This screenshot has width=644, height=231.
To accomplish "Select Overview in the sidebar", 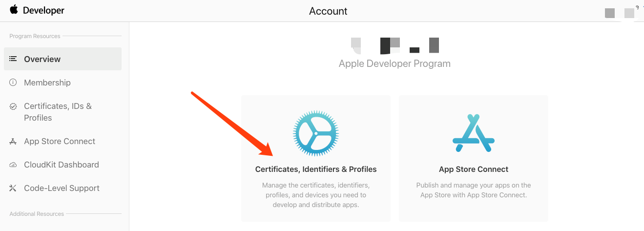I will coord(62,59).
